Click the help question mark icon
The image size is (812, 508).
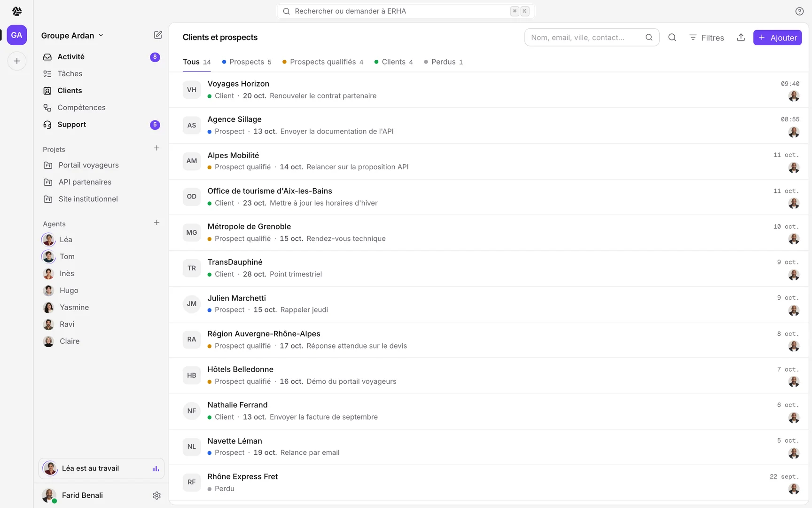[x=799, y=11]
